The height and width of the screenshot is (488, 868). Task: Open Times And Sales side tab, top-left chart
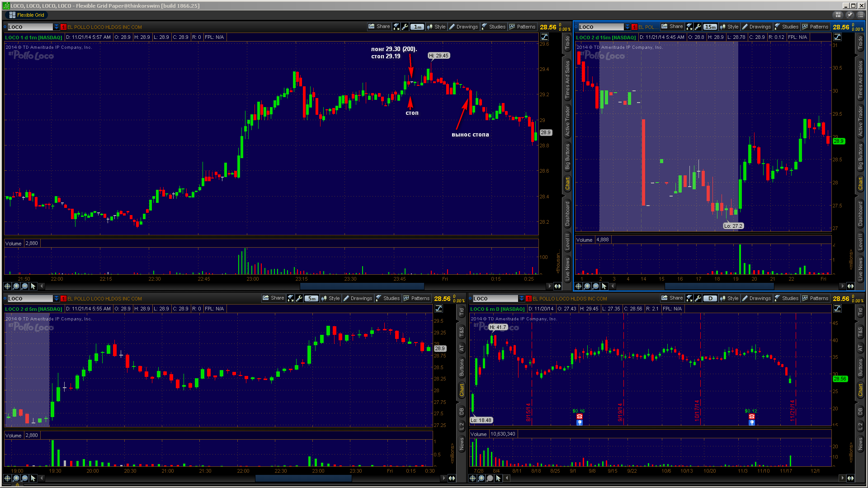[x=567, y=80]
